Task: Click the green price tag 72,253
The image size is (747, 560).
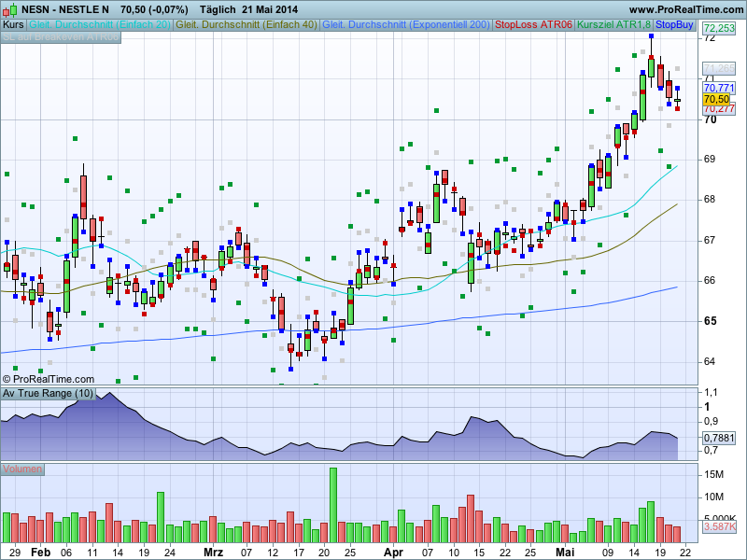Action: click(x=719, y=28)
